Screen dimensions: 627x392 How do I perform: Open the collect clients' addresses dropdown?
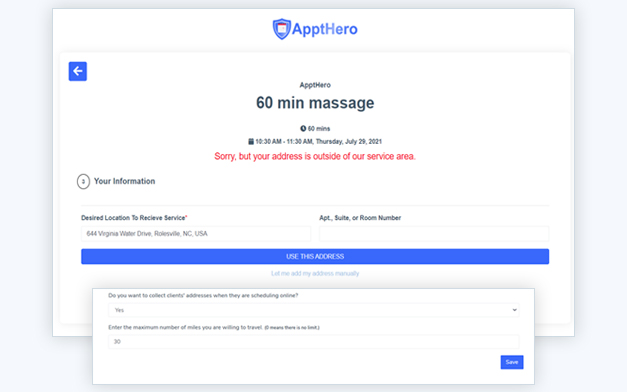pos(314,310)
